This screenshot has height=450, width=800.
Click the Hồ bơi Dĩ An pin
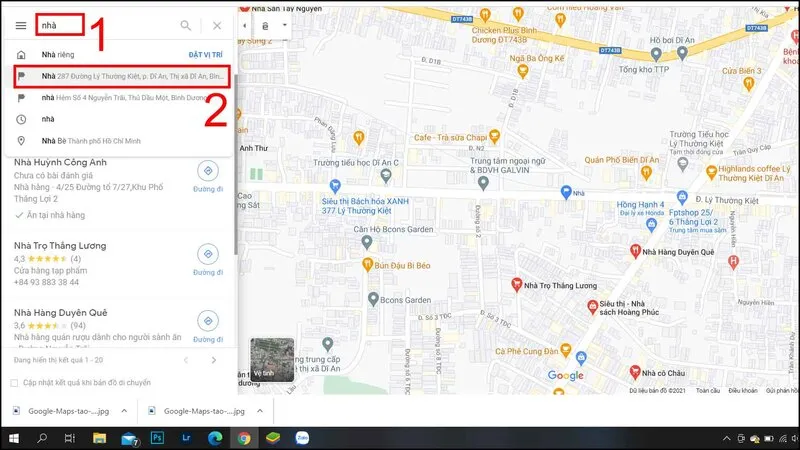coord(682,53)
